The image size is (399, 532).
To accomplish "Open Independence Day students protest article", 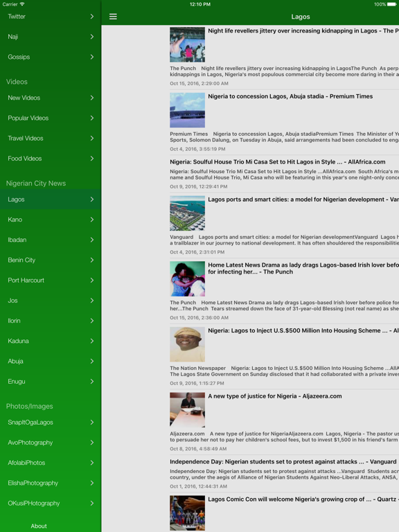I will (284, 474).
